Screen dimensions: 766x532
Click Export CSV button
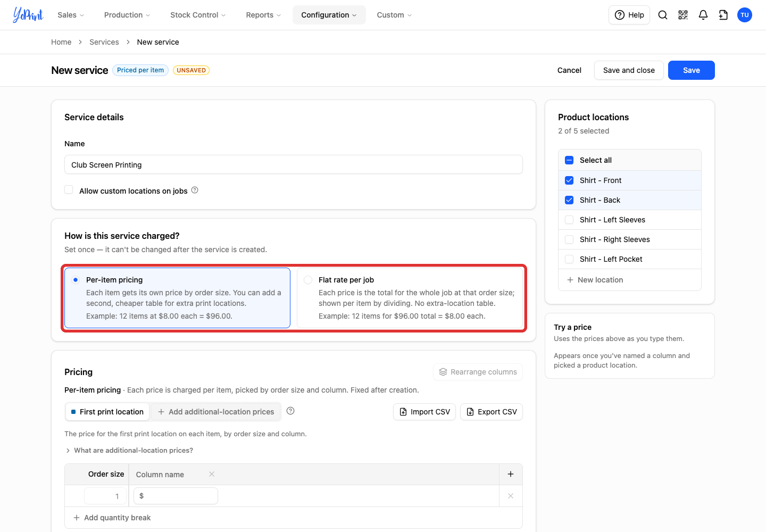tap(492, 412)
